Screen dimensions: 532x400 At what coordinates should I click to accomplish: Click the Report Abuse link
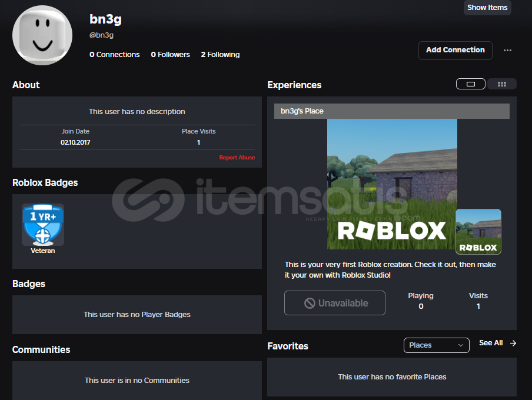[x=237, y=158]
